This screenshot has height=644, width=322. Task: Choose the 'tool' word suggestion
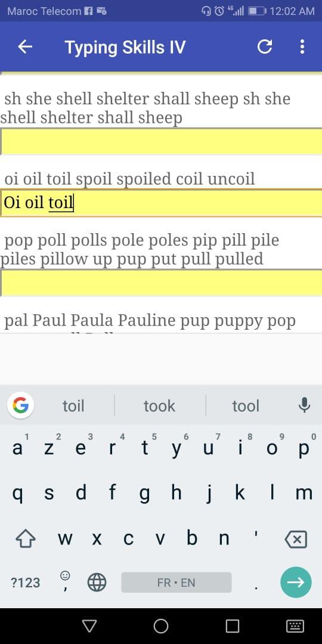(x=246, y=406)
